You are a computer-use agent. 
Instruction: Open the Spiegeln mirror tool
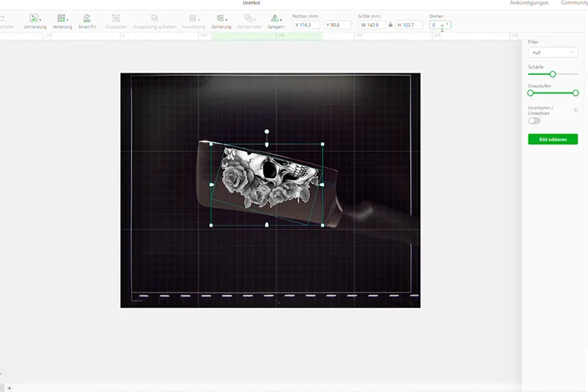click(x=276, y=21)
